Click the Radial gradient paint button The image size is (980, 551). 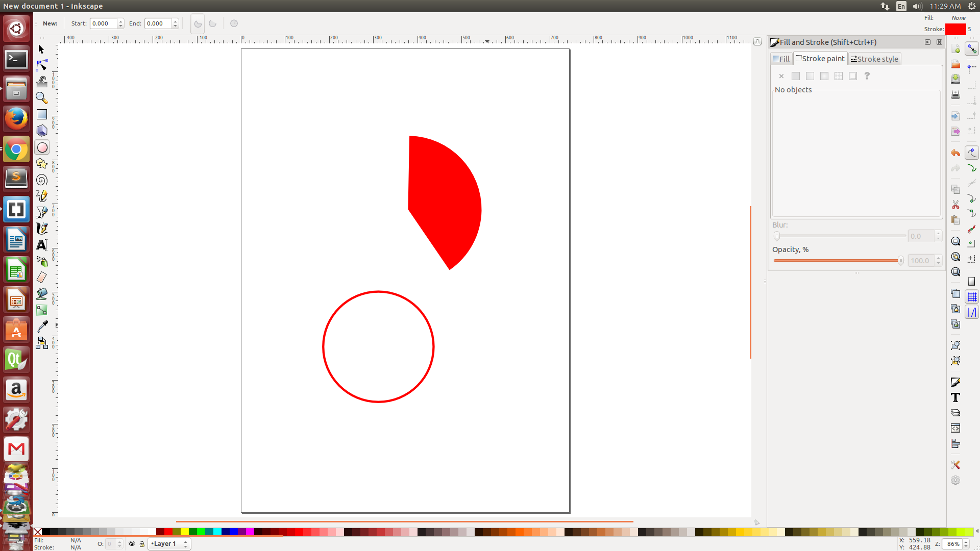pyautogui.click(x=824, y=76)
